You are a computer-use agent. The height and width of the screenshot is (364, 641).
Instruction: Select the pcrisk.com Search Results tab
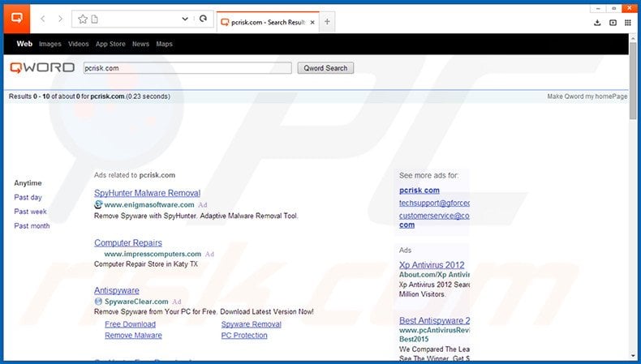click(268, 23)
